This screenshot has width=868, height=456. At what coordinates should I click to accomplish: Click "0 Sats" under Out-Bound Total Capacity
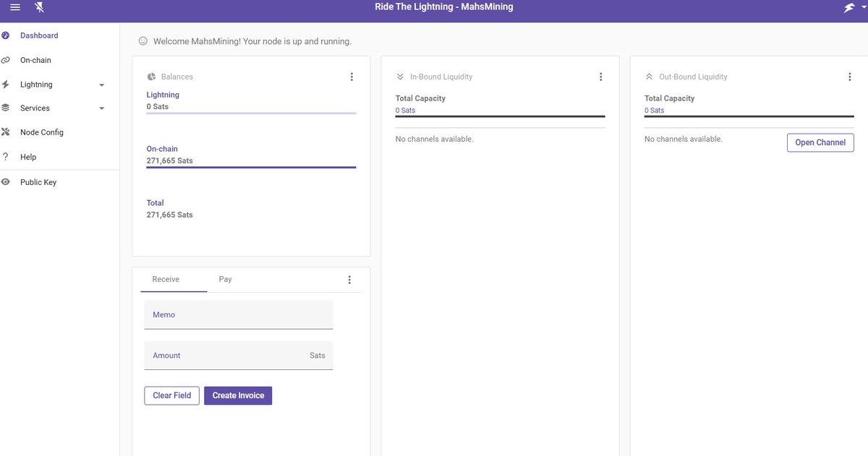click(655, 111)
